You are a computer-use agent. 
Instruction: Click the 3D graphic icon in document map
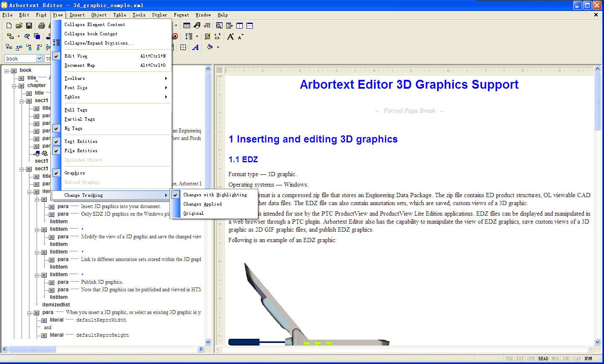coord(37,153)
